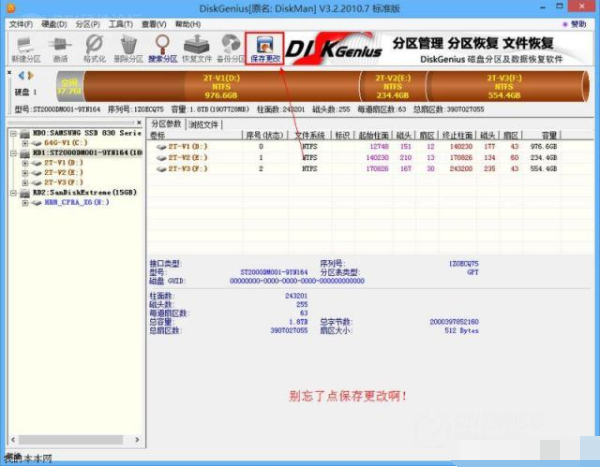Expand the 2T-V3 (F:) tree node
600x467 pixels.
tap(25, 183)
